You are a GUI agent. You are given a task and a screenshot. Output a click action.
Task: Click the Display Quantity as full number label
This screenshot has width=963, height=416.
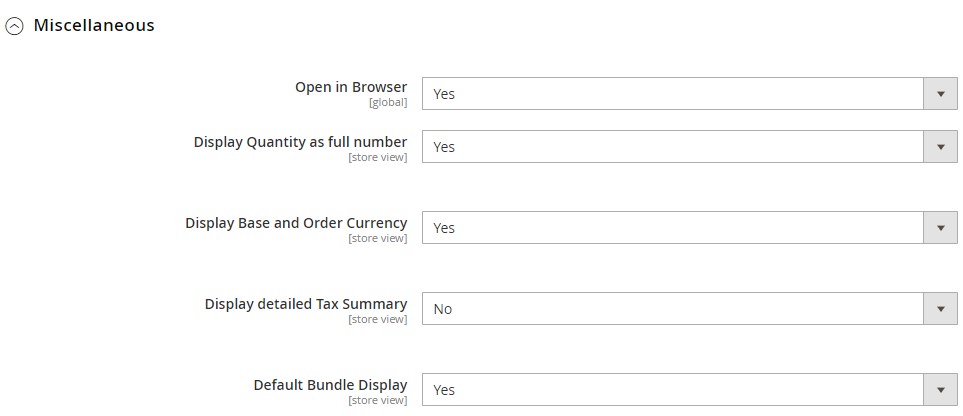point(300,142)
